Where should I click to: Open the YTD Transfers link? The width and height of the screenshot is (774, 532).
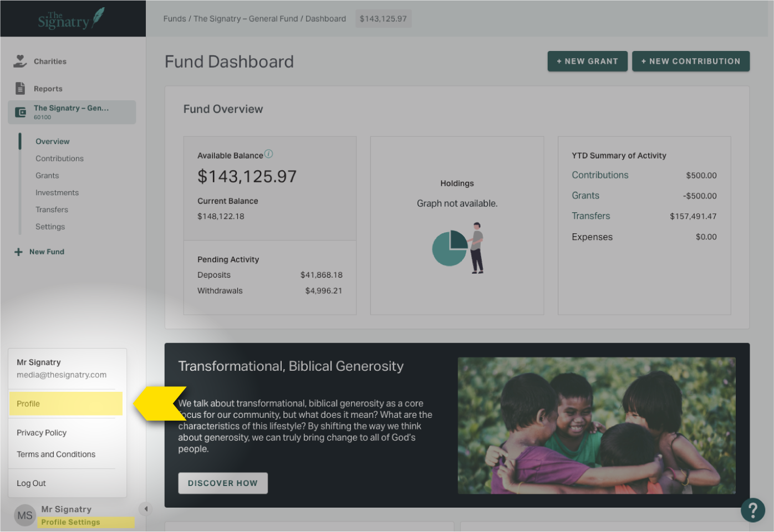[x=591, y=216]
